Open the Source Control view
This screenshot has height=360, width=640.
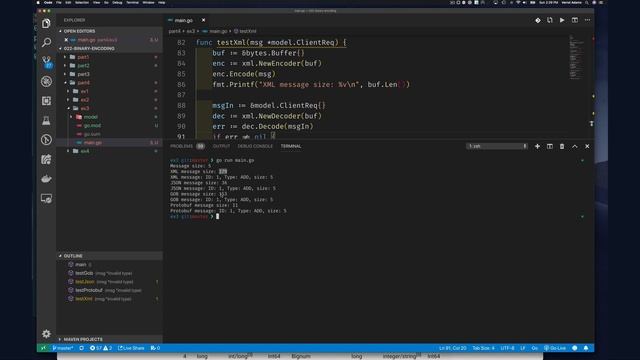pyautogui.click(x=47, y=62)
